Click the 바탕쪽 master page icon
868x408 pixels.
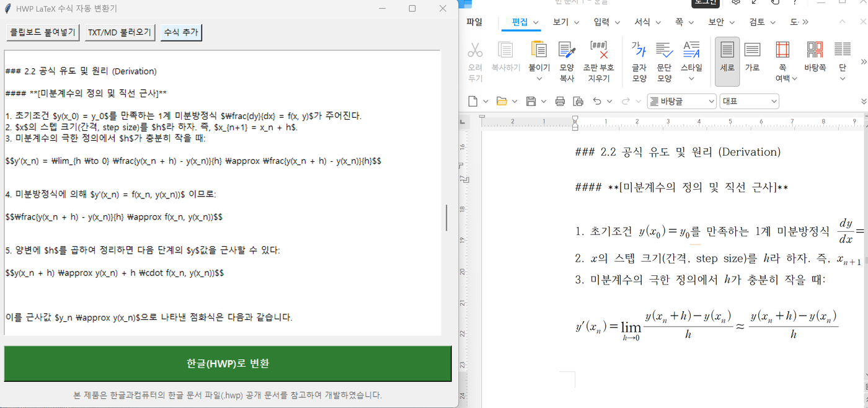815,50
